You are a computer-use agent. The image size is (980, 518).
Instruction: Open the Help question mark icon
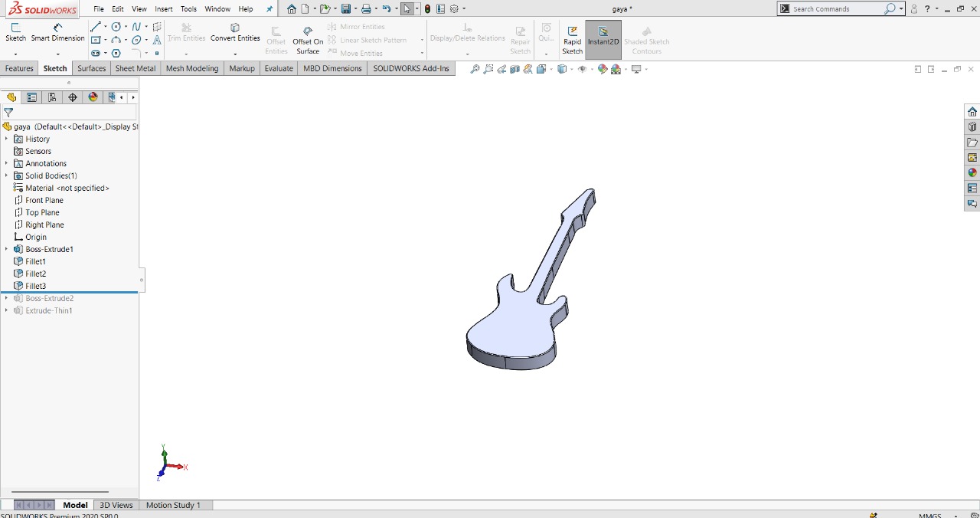(x=927, y=9)
